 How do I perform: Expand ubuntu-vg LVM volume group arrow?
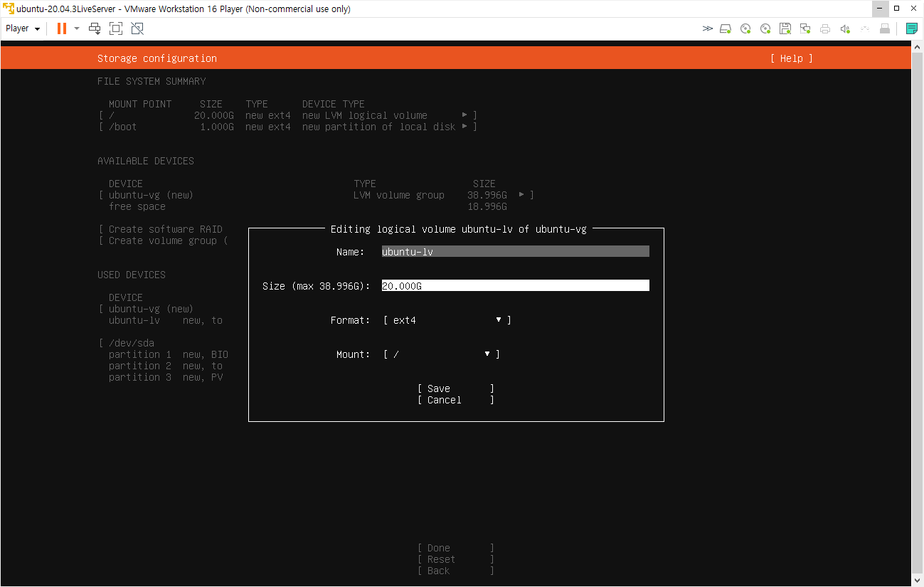[521, 195]
